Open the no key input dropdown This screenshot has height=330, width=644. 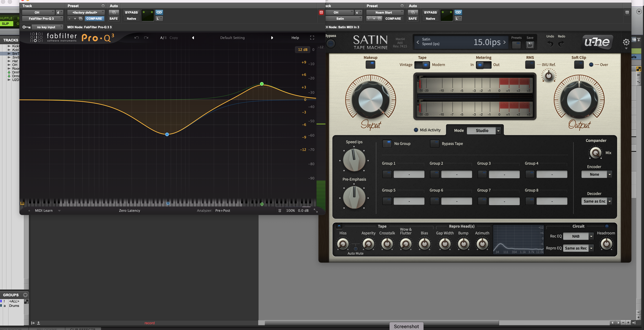pos(47,27)
